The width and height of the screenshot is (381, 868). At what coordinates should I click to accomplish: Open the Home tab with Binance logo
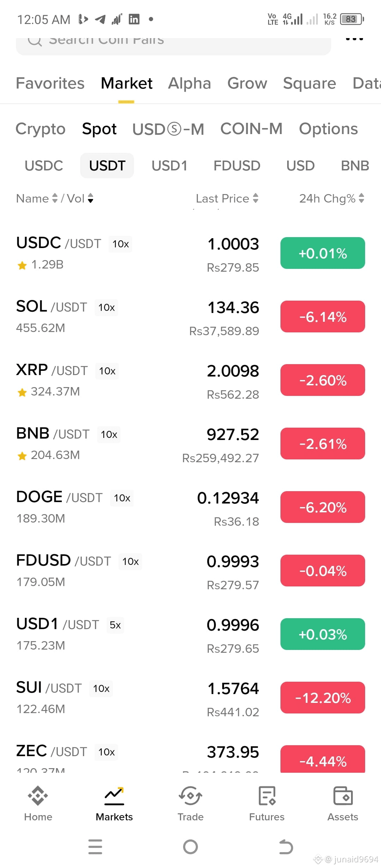tap(38, 796)
